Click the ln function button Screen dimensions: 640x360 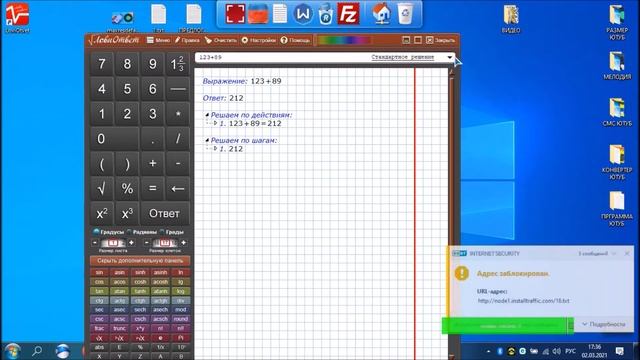[181, 272]
